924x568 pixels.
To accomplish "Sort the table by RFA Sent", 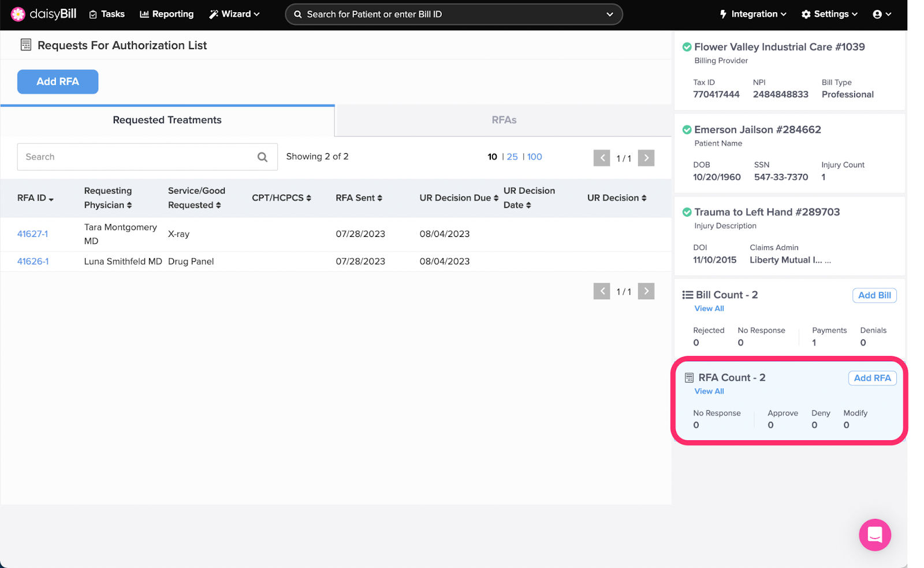I will tap(359, 198).
